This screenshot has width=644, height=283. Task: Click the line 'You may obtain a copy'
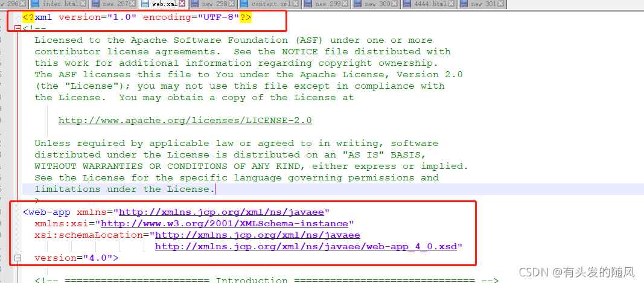[x=194, y=98]
